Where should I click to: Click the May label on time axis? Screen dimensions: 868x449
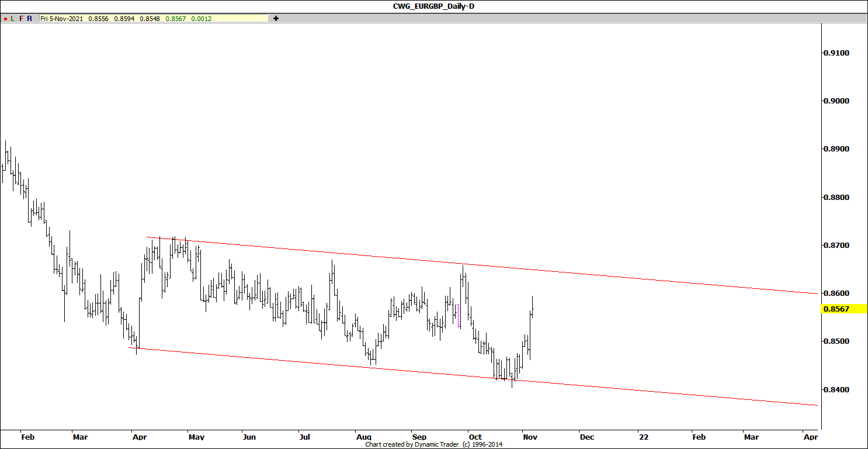196,437
